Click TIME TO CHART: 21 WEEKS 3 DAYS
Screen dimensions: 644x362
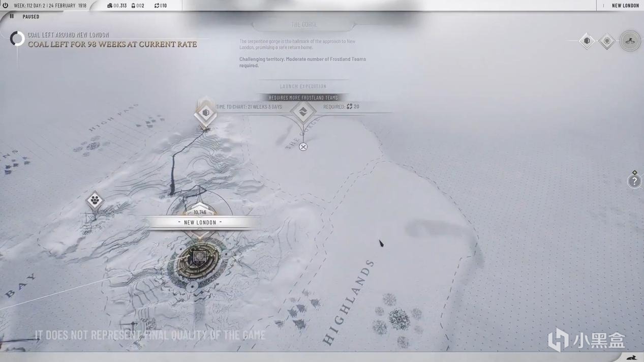(x=249, y=107)
